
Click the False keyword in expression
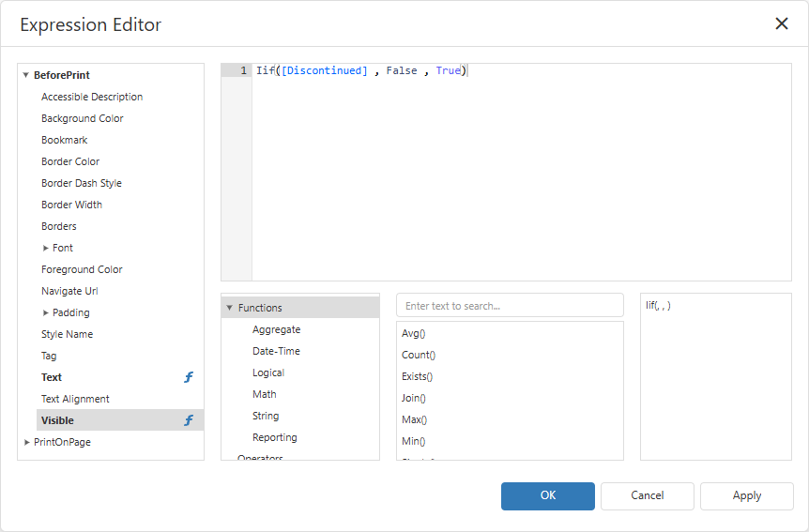coord(402,70)
